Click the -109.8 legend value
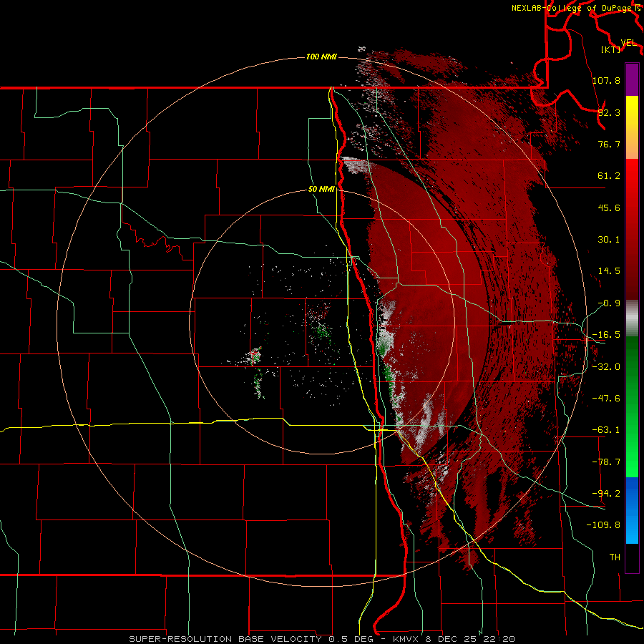644x644 pixels. (603, 525)
